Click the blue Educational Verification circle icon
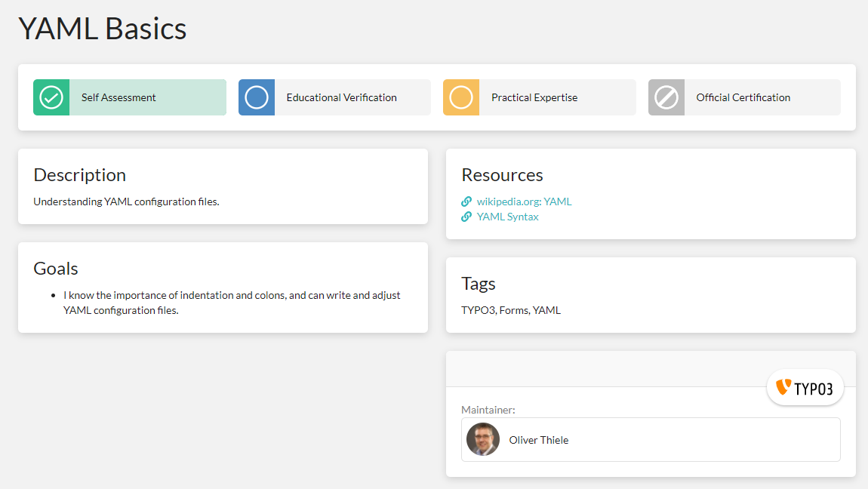Viewport: 868px width, 489px height. [x=257, y=97]
